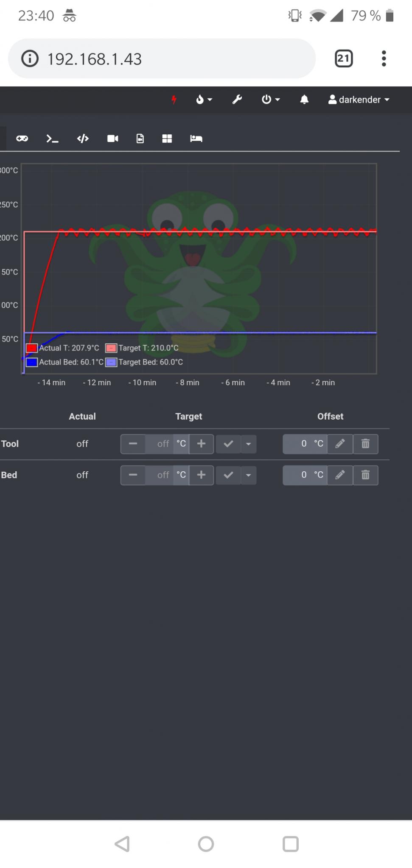Expand Tool temperature preset dropdown arrow
Viewport: 412px width, 868px height.
point(249,444)
